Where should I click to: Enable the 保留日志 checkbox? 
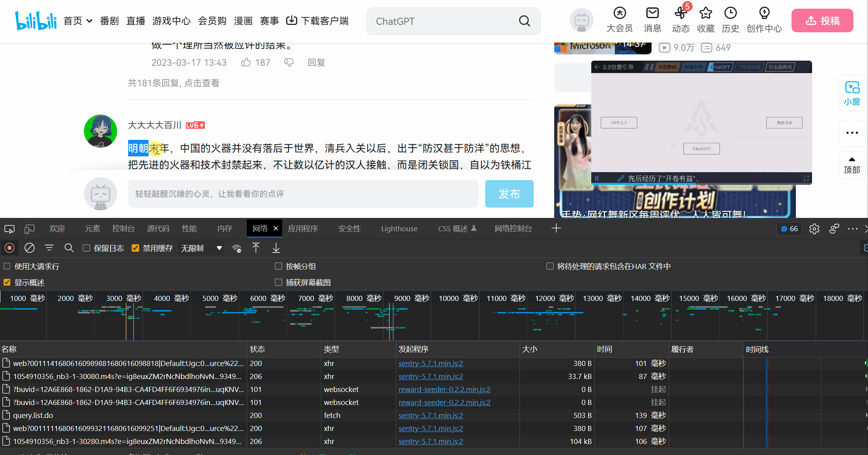tap(86, 248)
